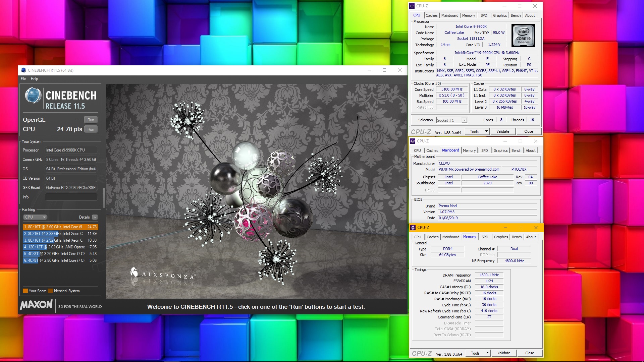The image size is (644, 362).
Task: Switch to SPD tab in top CPU-Z
Action: [x=484, y=15]
